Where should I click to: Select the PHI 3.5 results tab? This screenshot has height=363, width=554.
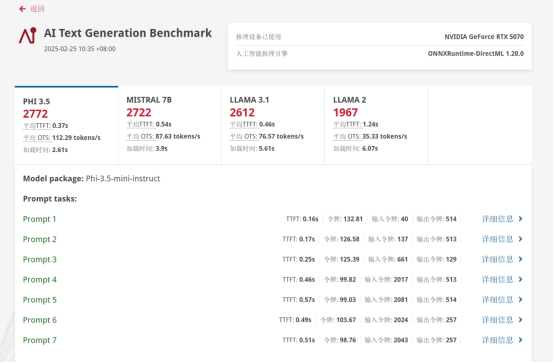(66, 125)
